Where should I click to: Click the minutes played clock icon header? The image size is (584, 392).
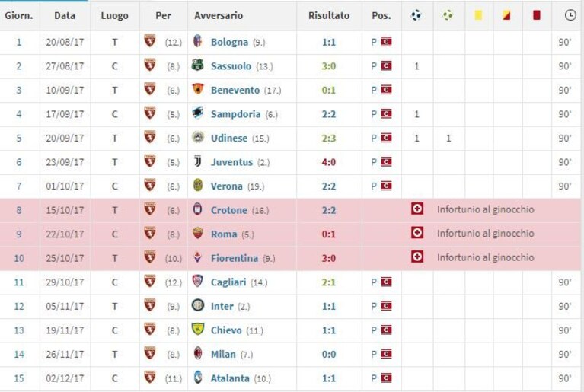pyautogui.click(x=570, y=15)
